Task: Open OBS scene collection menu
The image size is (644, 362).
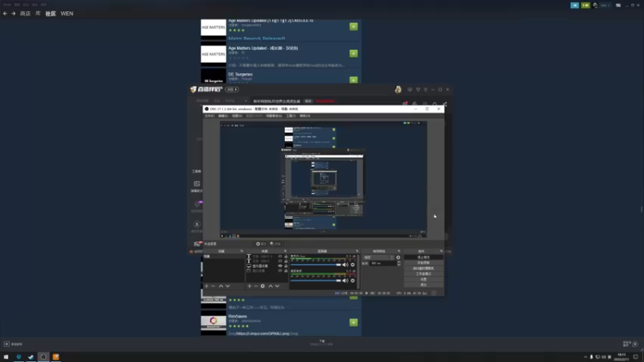Action: tap(274, 116)
